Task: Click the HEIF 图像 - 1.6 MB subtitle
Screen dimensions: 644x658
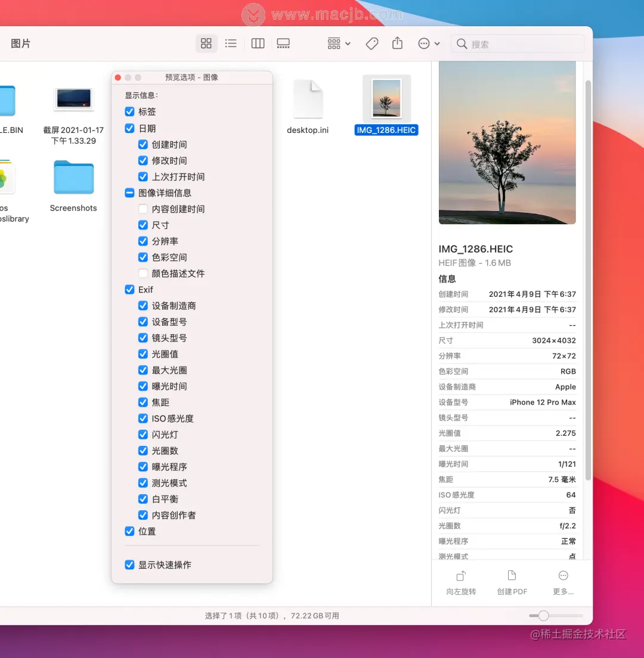Action: 475,263
